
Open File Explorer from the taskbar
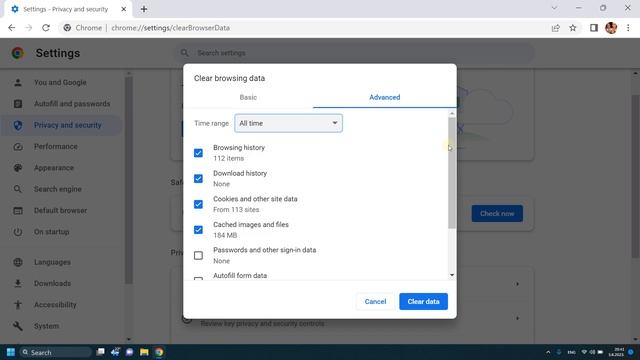[144, 352]
